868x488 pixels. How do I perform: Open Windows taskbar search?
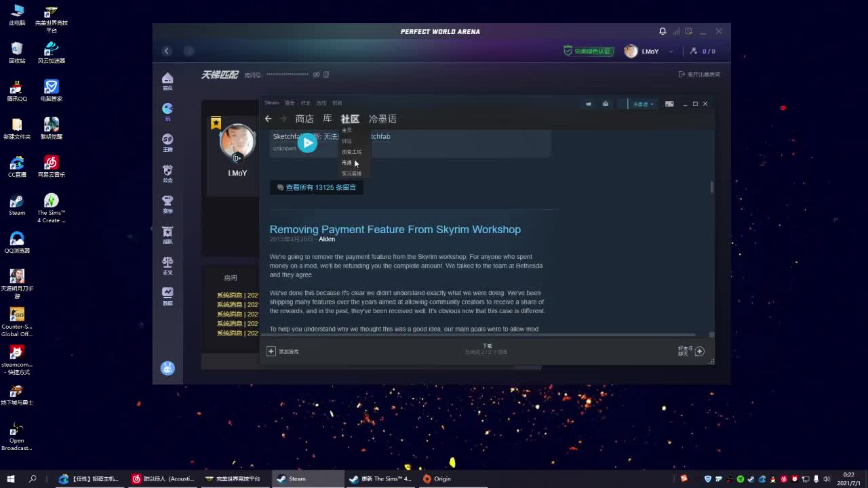point(33,479)
